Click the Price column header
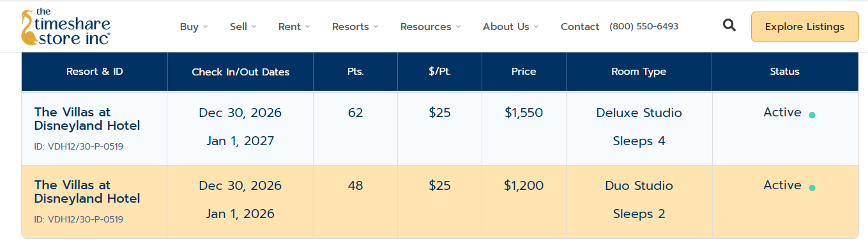 (524, 72)
